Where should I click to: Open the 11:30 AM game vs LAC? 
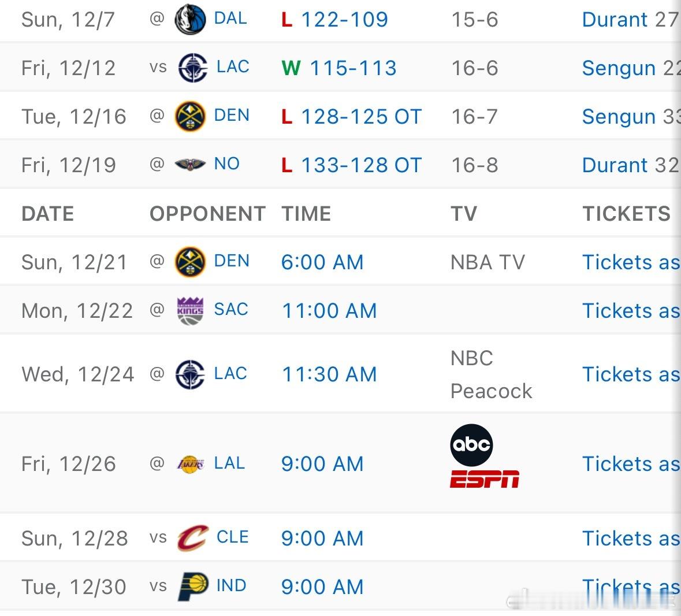(329, 374)
